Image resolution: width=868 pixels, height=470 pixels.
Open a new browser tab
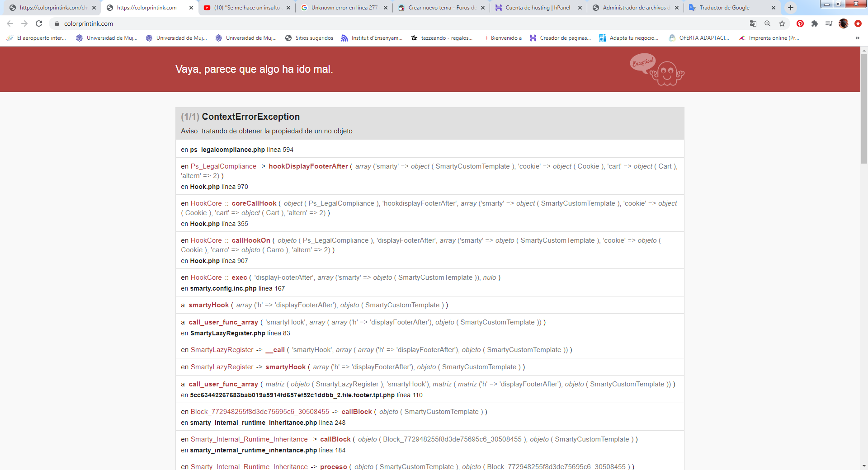791,8
